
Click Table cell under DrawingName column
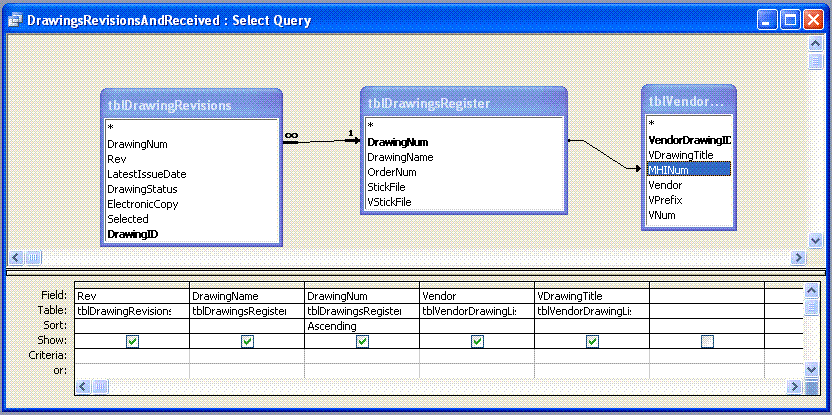247,310
